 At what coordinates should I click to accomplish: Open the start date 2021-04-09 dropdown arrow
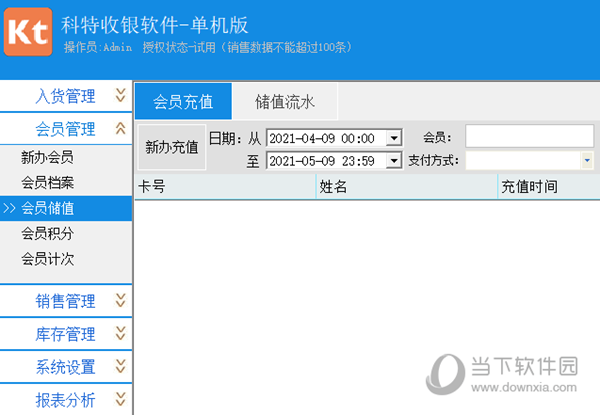tap(394, 138)
